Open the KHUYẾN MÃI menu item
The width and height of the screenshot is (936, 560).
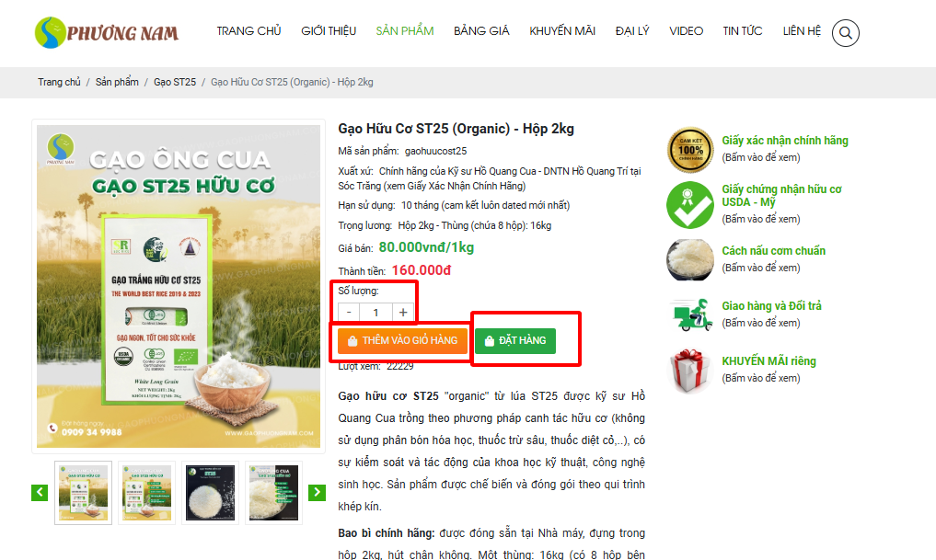562,31
